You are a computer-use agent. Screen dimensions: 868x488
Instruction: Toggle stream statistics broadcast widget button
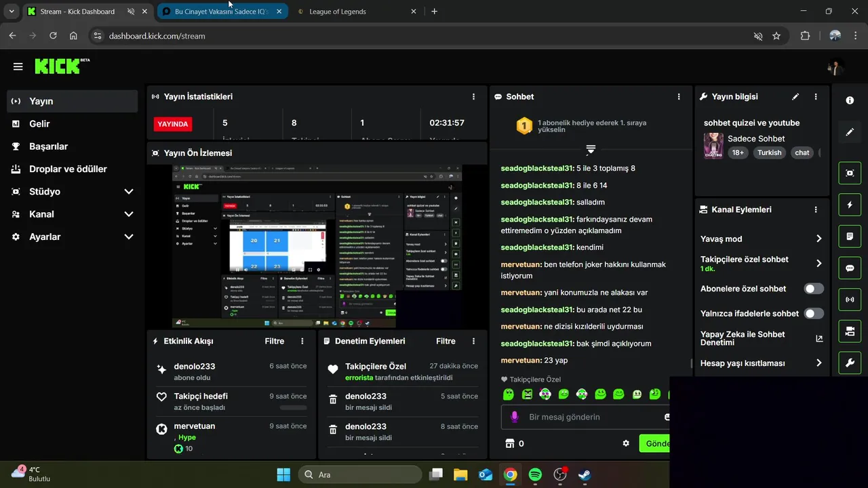[850, 299]
